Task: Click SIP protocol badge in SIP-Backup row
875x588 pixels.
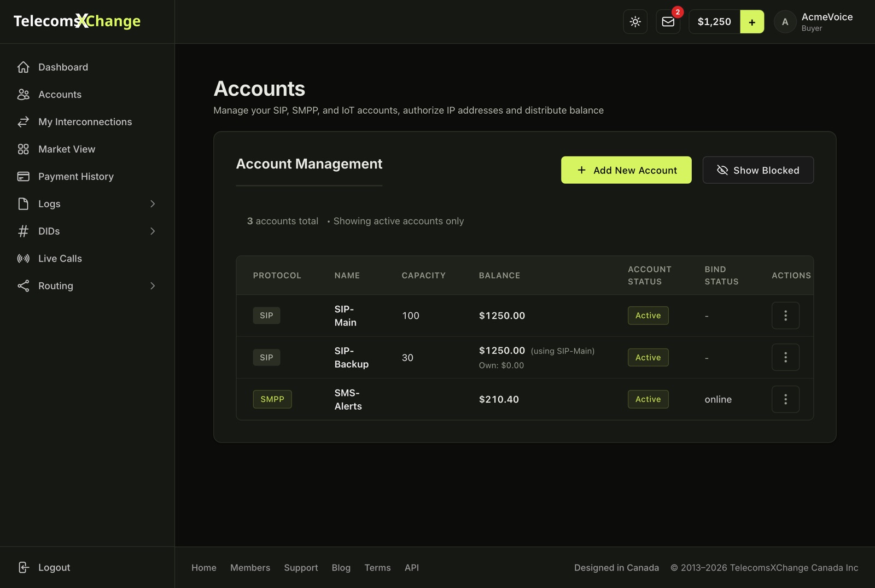Action: tap(266, 358)
